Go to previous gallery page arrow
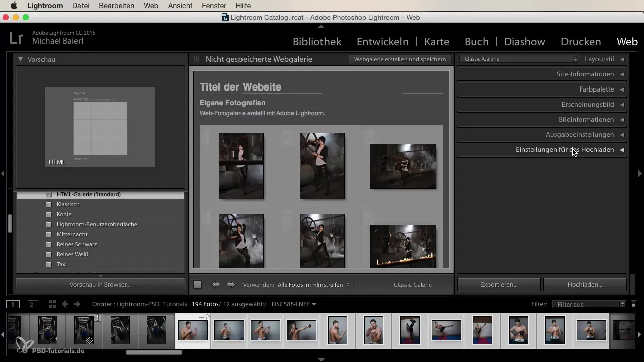644x362 pixels. click(216, 285)
